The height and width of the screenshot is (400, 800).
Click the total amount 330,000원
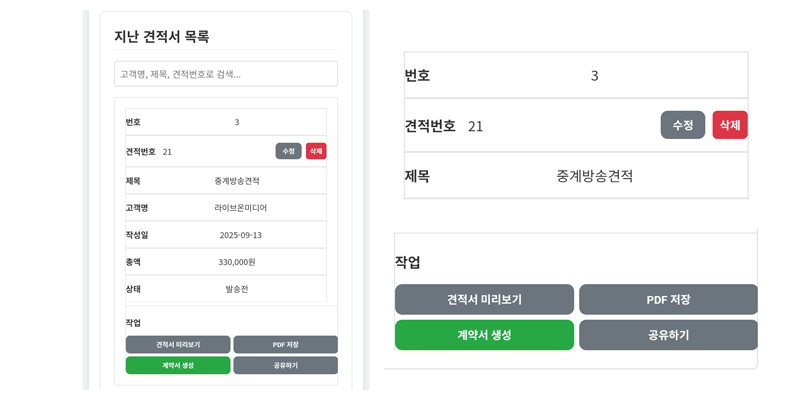pos(237,262)
